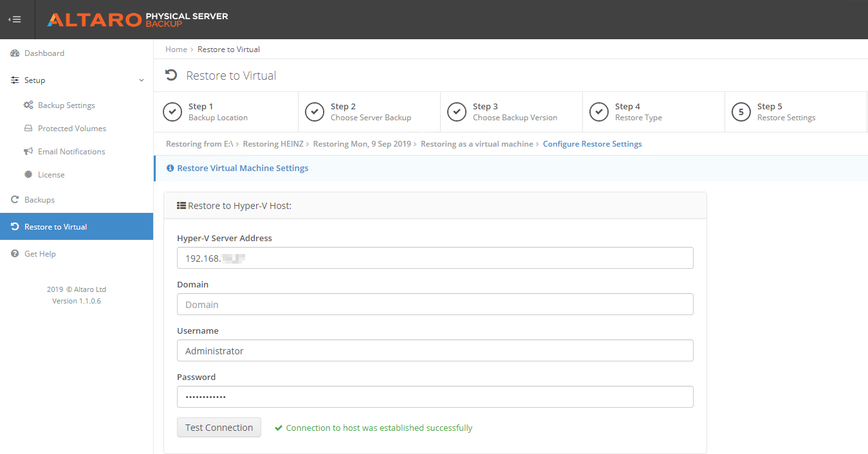The height and width of the screenshot is (454, 868).
Task: Open the License page
Action: click(x=51, y=175)
